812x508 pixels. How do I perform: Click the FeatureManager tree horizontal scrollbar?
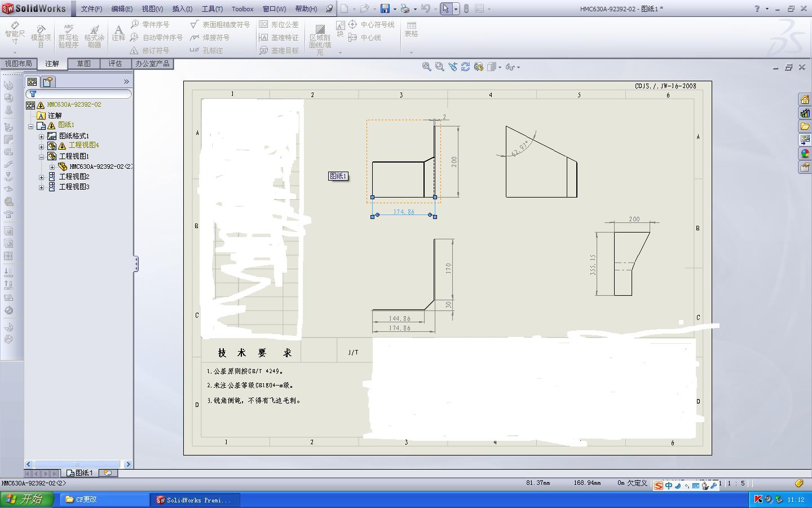click(78, 465)
